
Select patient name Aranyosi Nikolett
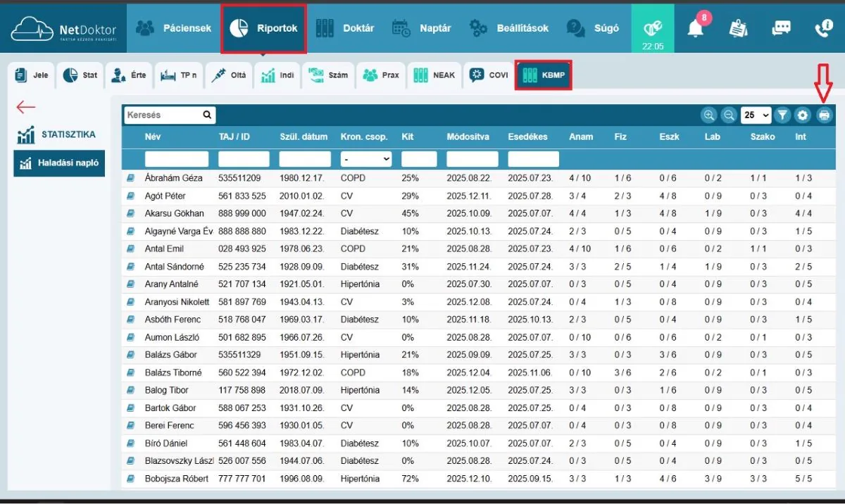pyautogui.click(x=177, y=302)
